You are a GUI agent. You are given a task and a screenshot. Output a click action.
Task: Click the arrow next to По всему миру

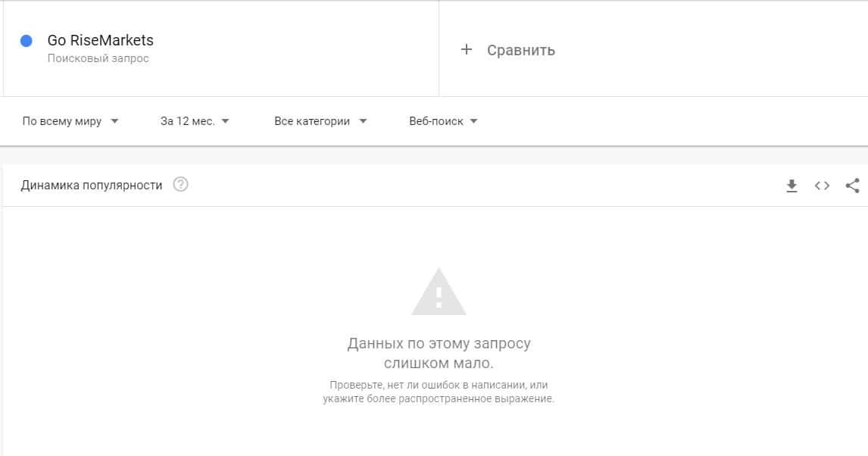pos(114,121)
